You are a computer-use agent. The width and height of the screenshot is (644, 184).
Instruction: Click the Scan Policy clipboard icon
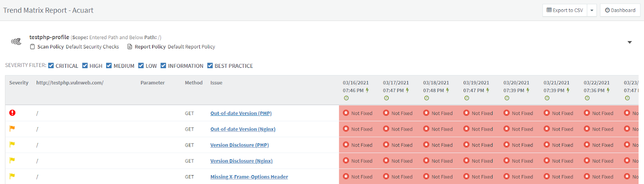point(32,47)
